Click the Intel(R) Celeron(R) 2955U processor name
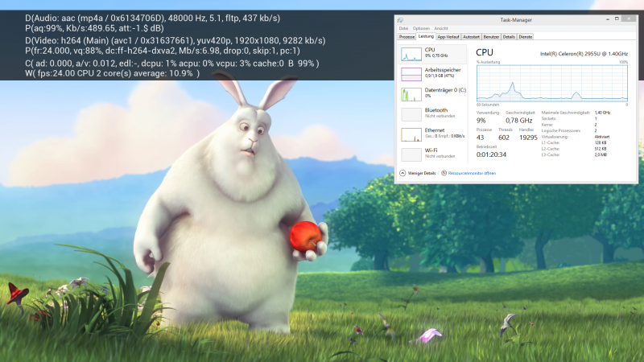Image resolution: width=644 pixels, height=362 pixels. [584, 54]
